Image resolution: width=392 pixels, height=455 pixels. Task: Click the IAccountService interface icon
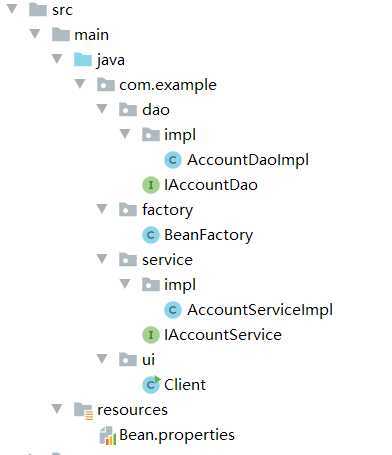click(151, 335)
